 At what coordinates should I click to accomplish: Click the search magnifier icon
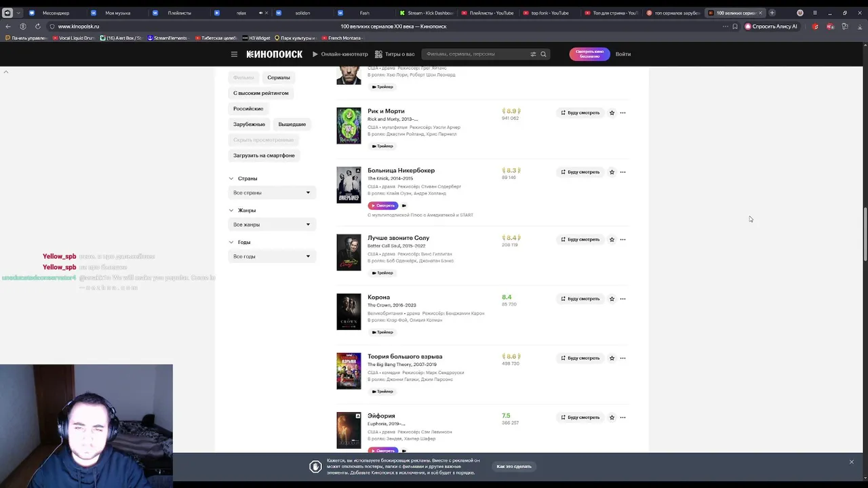543,54
